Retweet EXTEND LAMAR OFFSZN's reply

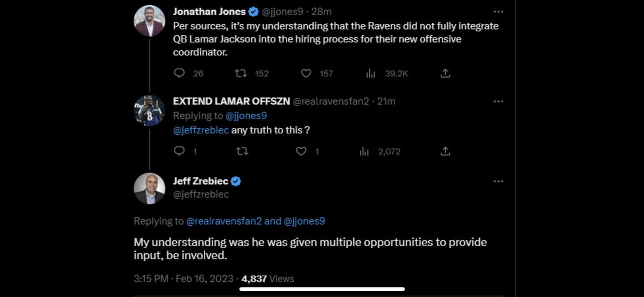242,151
